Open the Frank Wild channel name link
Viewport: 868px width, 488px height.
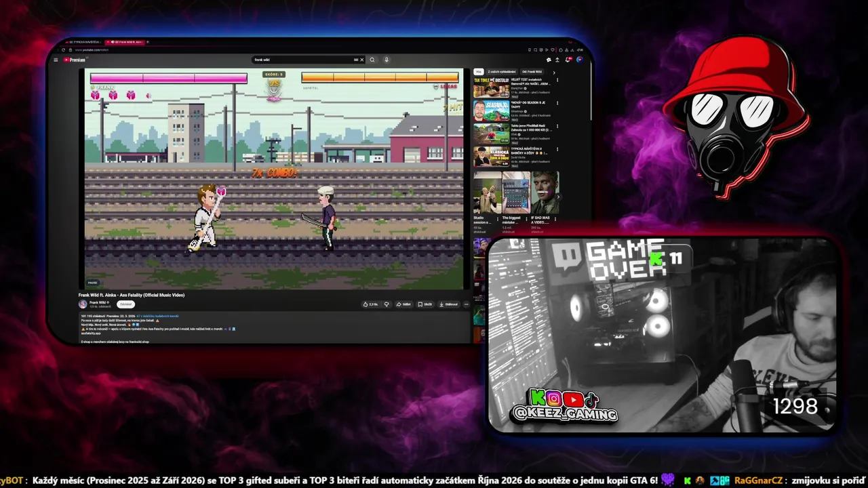click(98, 302)
